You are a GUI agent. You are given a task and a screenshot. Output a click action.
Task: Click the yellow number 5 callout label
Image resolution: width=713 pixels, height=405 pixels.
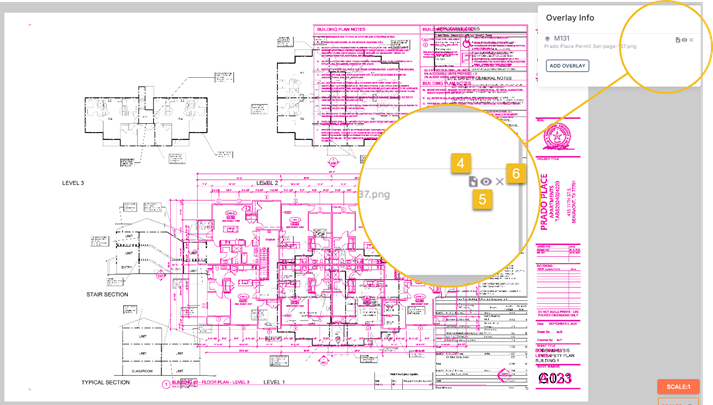(483, 199)
